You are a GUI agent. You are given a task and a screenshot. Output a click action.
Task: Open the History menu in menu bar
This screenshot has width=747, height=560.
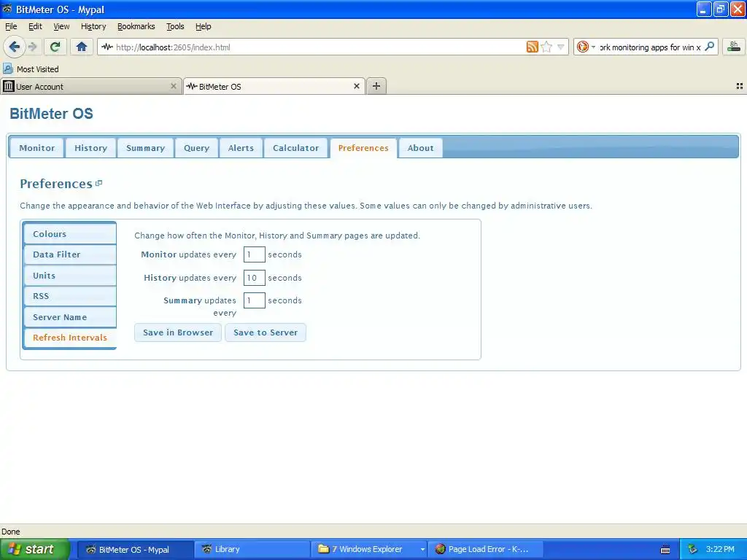tap(93, 26)
